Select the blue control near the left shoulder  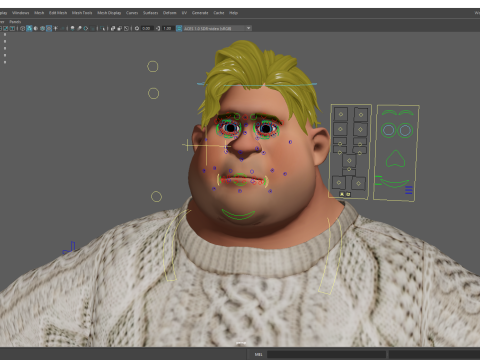pyautogui.click(x=69, y=248)
